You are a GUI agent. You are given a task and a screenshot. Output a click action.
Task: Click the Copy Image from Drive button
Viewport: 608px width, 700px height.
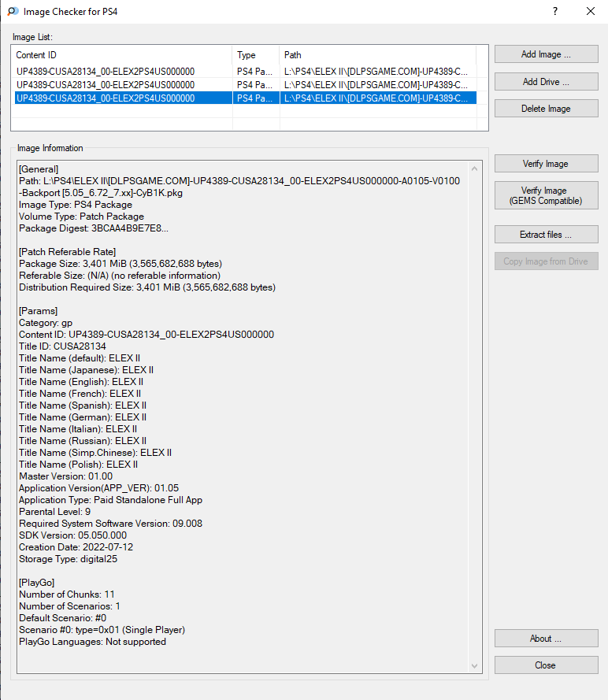point(546,261)
